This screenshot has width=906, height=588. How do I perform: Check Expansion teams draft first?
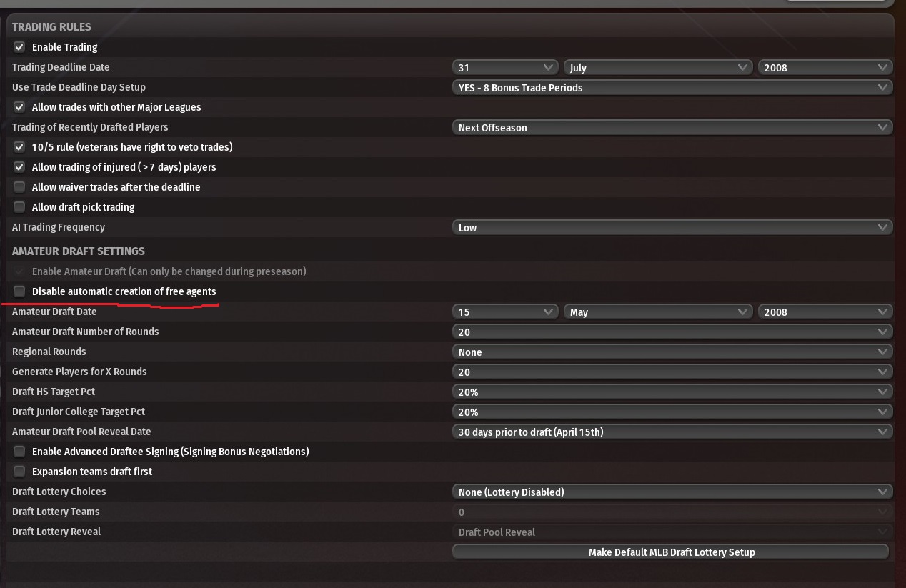pyautogui.click(x=19, y=472)
